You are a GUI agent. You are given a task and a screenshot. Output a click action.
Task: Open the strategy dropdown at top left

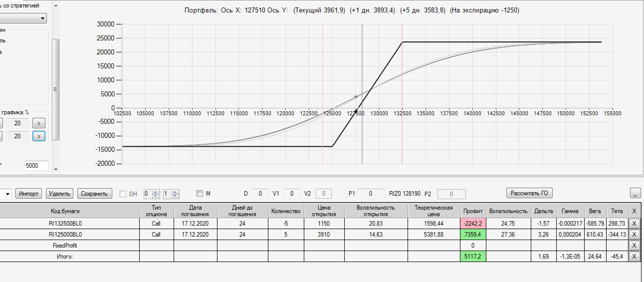(x=23, y=18)
